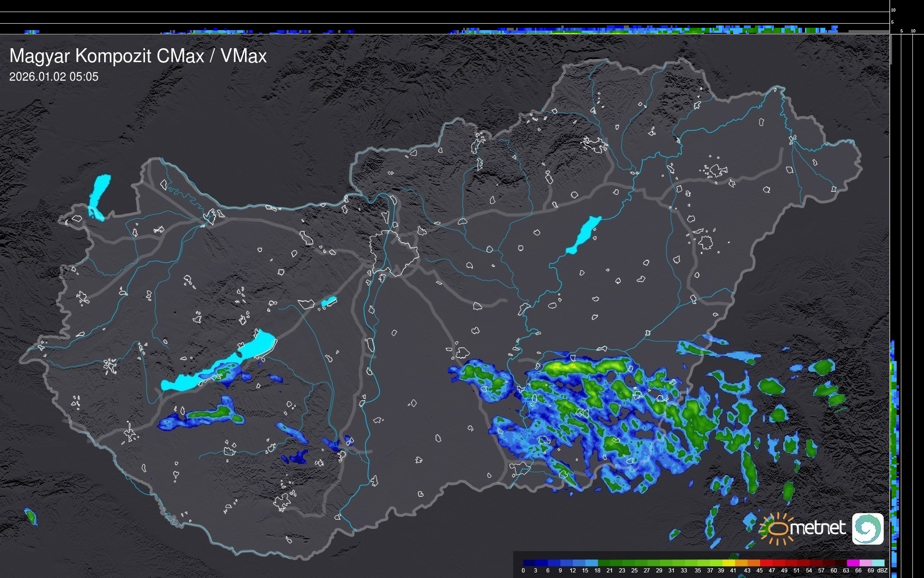Click the green swirl logo icon
924x578 pixels.
(867, 528)
